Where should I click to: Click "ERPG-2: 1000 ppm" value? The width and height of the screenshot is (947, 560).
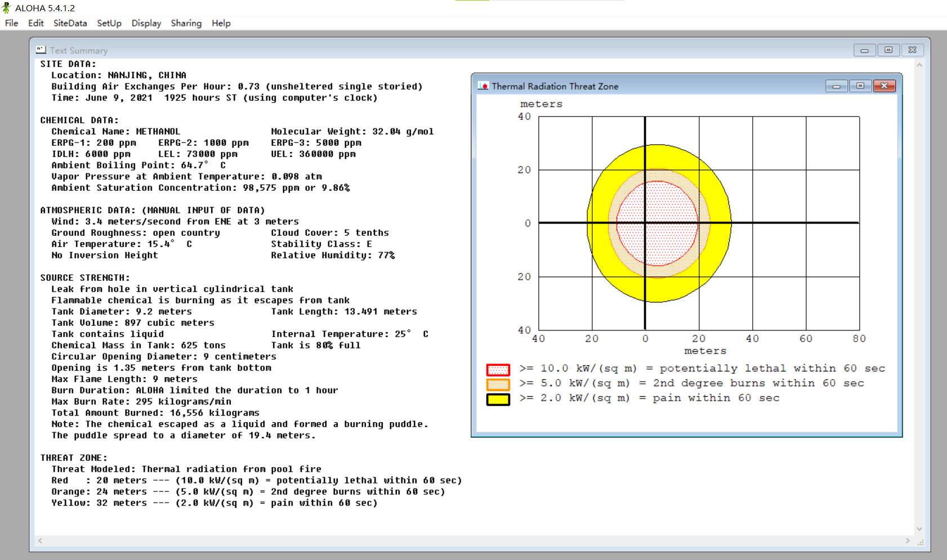tap(203, 143)
